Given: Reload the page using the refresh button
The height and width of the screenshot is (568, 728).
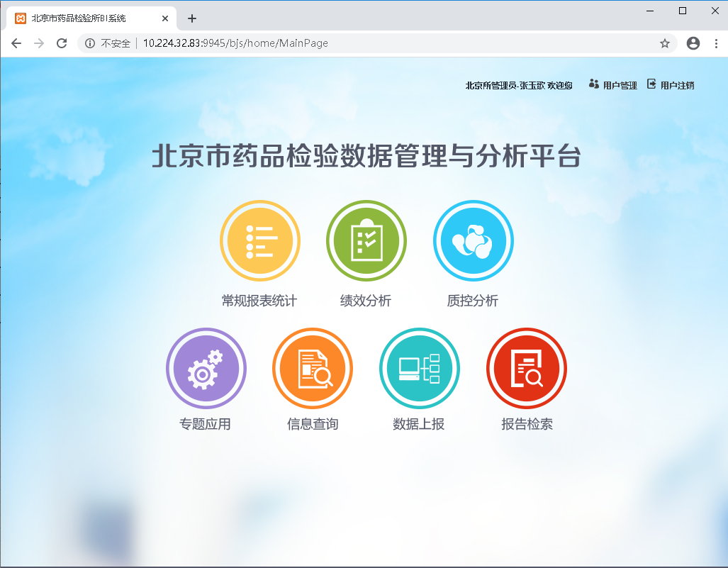Looking at the screenshot, I should [x=62, y=43].
